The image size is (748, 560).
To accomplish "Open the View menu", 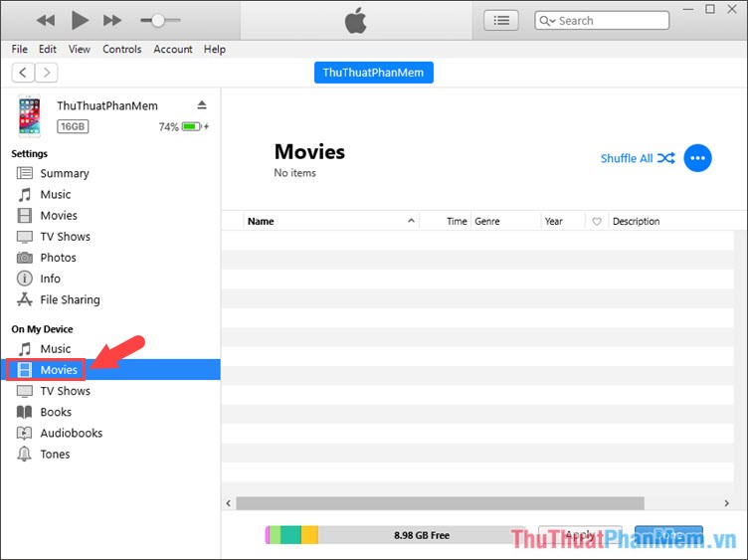I will point(80,49).
